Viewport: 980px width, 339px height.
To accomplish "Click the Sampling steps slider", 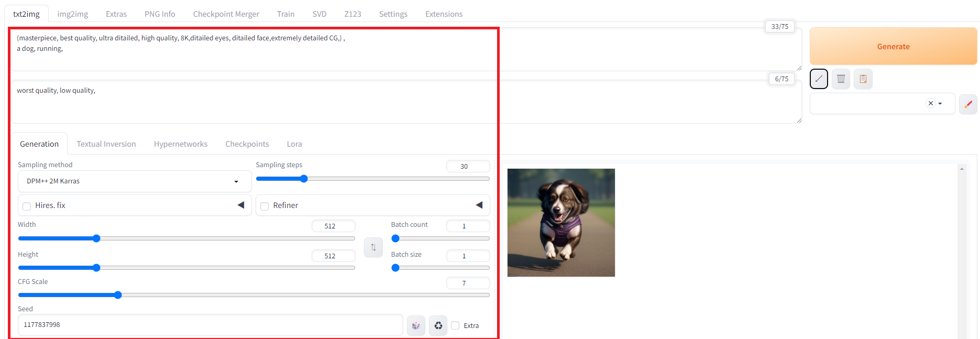I will click(372, 179).
